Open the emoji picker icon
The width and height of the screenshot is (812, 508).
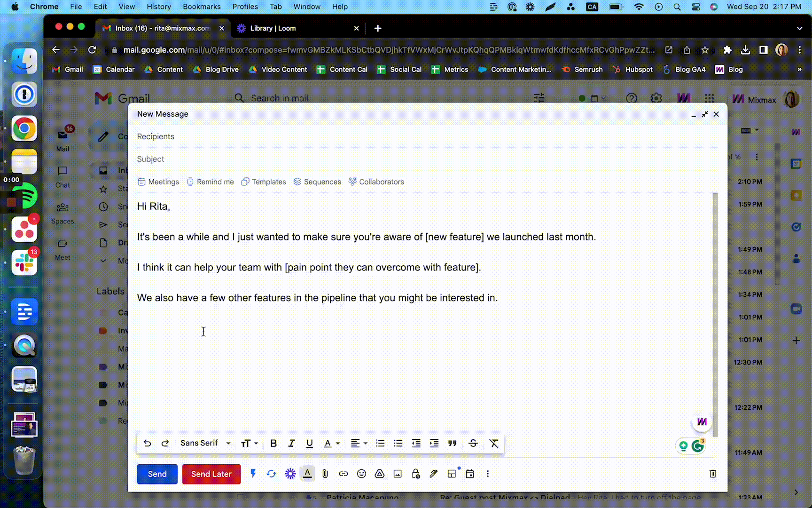pyautogui.click(x=361, y=474)
